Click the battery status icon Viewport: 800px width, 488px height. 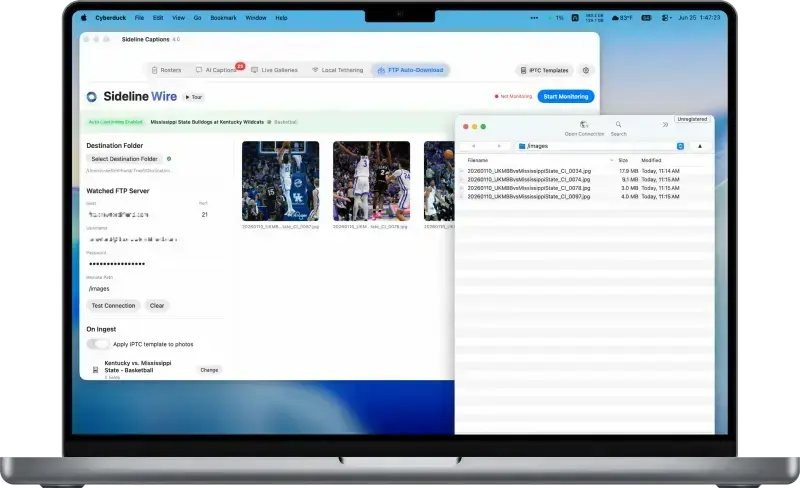[x=646, y=18]
